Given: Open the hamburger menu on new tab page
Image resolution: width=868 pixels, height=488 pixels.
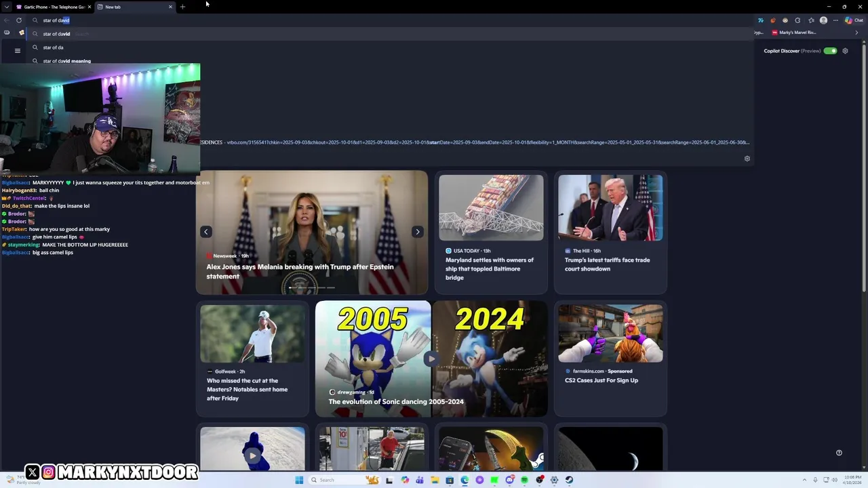Looking at the screenshot, I should click(18, 50).
